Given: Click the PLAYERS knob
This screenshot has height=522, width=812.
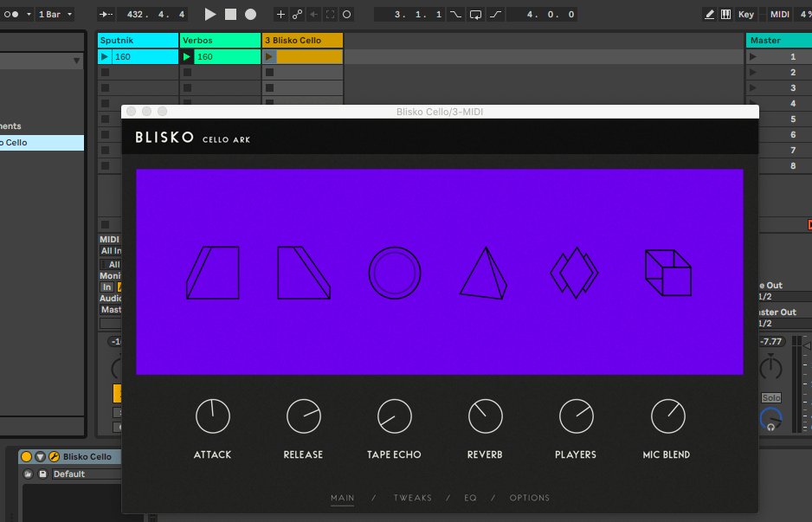Looking at the screenshot, I should click(x=577, y=416).
